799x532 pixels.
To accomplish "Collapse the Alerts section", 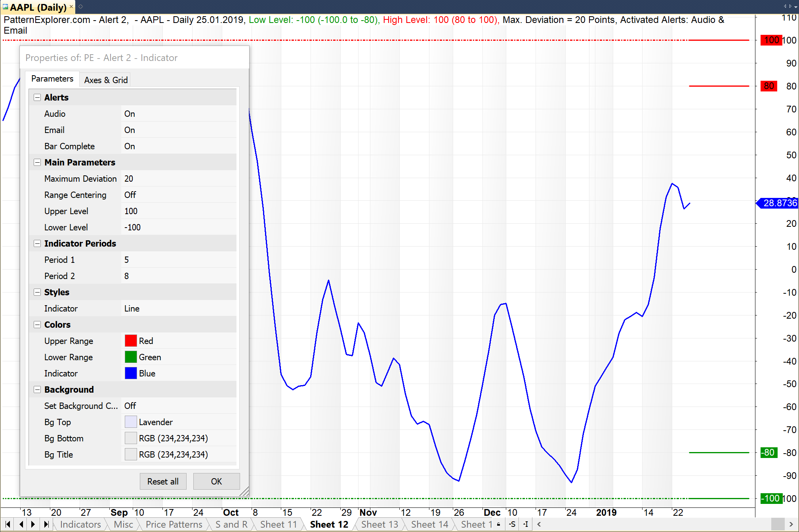I will 37,98.
